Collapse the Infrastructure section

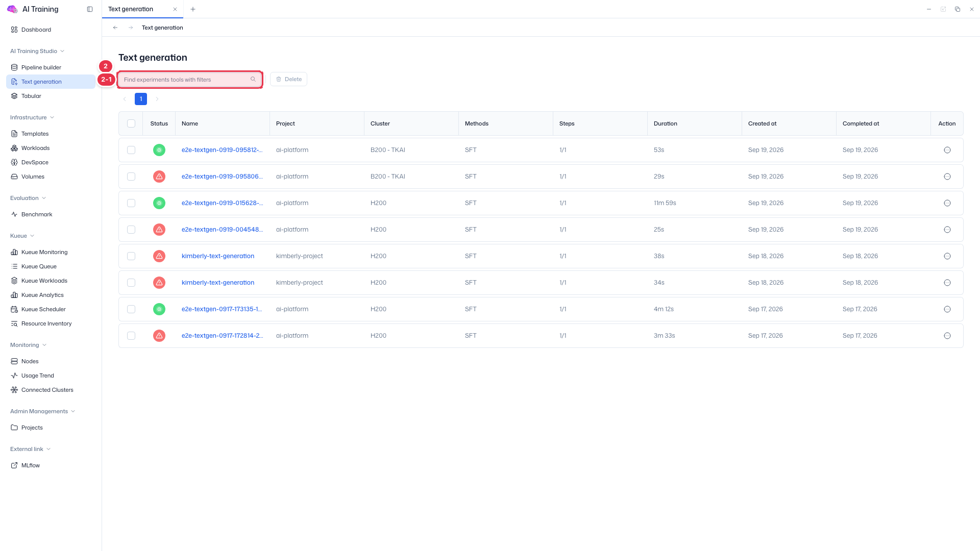[32, 117]
